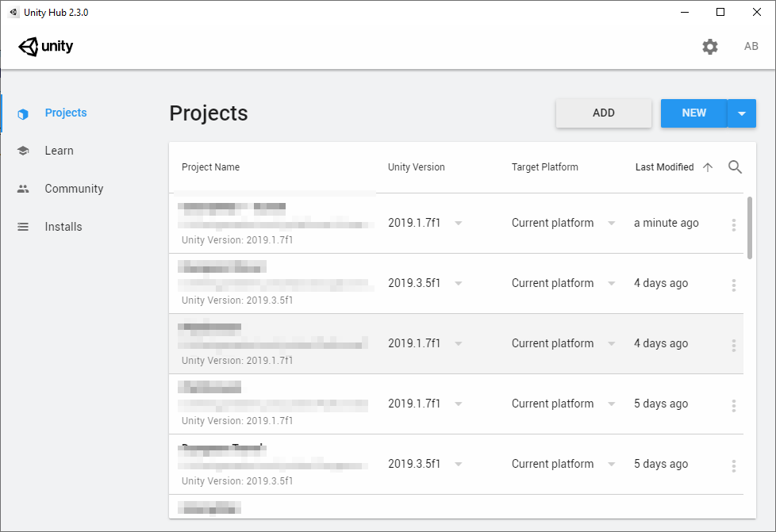Click the Unity logo in header
The height and width of the screenshot is (532, 776).
tap(46, 47)
